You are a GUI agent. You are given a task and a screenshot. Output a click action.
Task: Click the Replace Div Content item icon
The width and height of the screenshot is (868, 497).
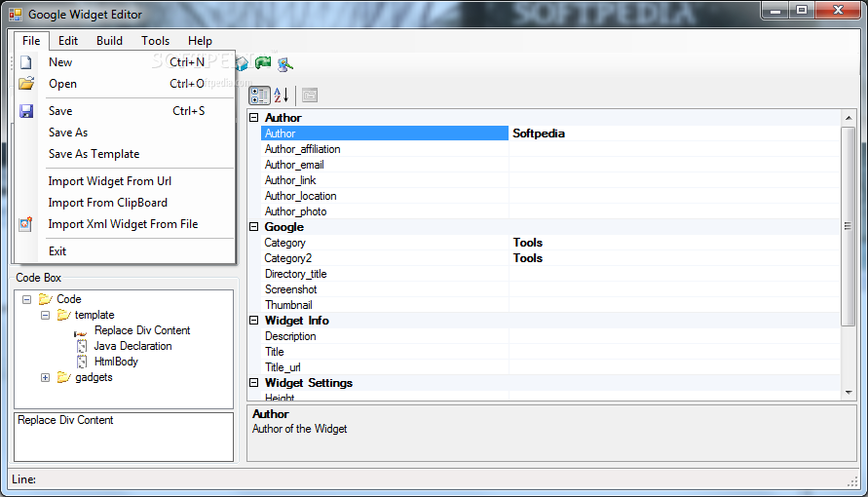(x=81, y=332)
